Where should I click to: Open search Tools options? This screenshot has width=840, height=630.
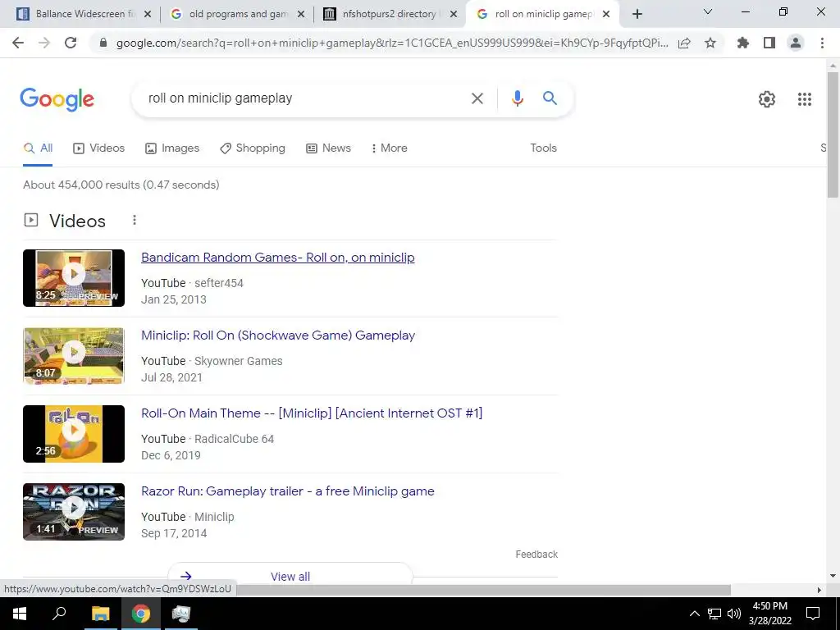point(543,148)
